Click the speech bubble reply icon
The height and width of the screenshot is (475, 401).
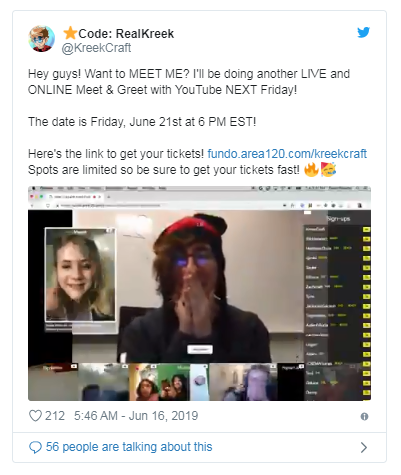click(35, 447)
